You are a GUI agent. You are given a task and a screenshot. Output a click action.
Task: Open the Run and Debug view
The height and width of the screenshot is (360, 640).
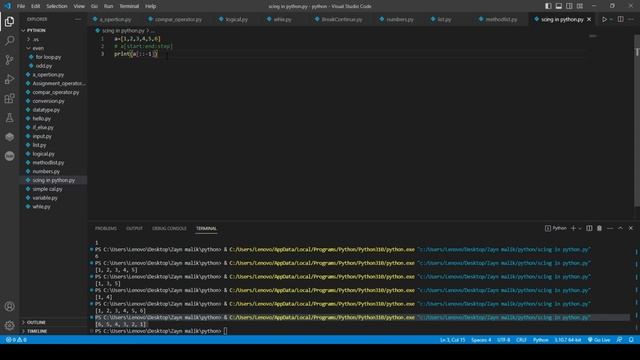(x=9, y=79)
